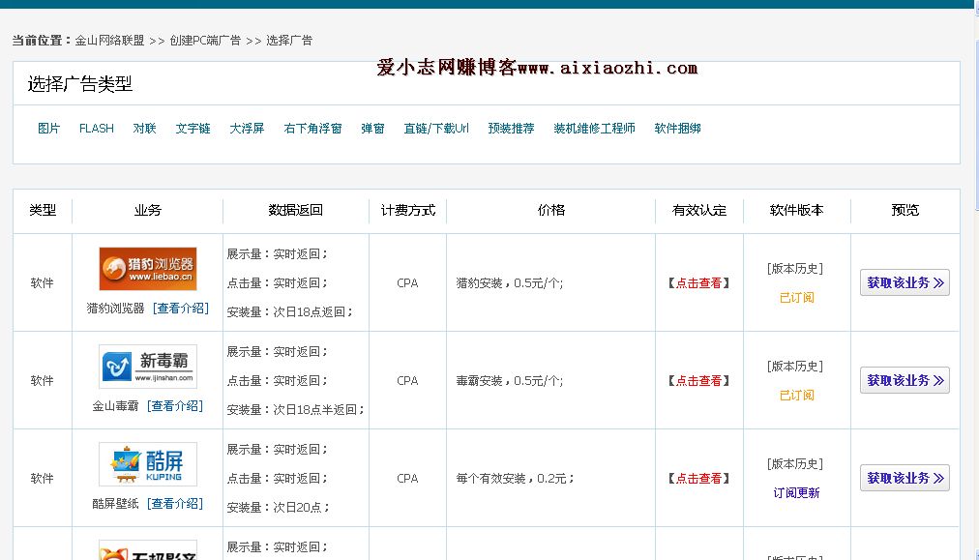Open the 直链/下载Url ad type
The image size is (979, 560).
(436, 128)
